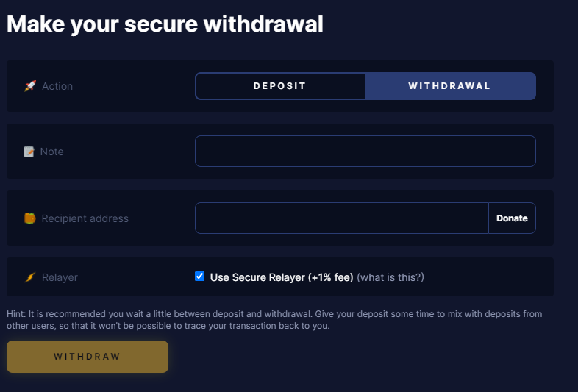Uncheck the Use Secure Relayer checkbox
578x392 pixels.
click(199, 277)
